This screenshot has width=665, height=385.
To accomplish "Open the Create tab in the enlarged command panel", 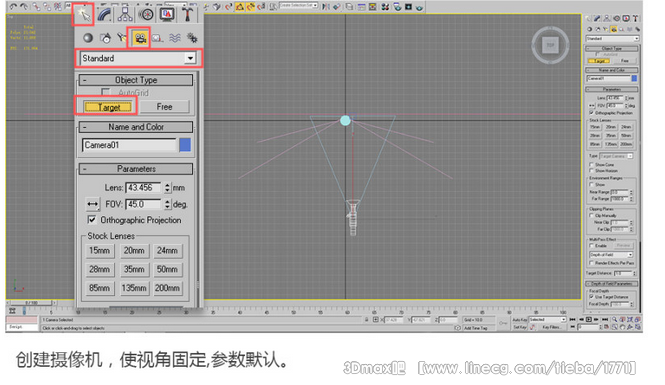I will pyautogui.click(x=83, y=15).
